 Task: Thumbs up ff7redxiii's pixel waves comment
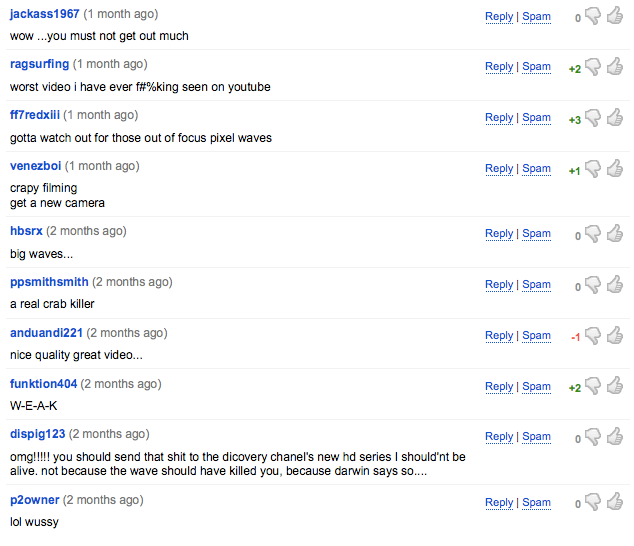pyautogui.click(x=614, y=117)
